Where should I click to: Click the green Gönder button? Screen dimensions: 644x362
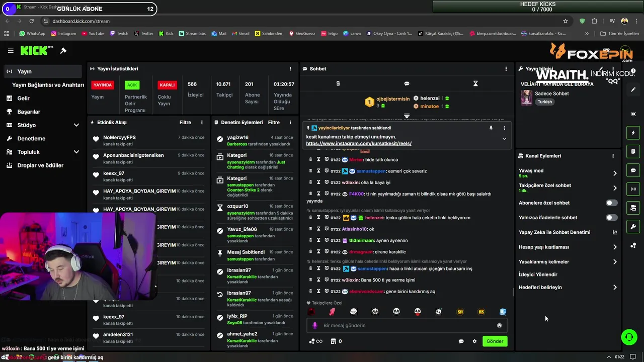[x=495, y=341]
